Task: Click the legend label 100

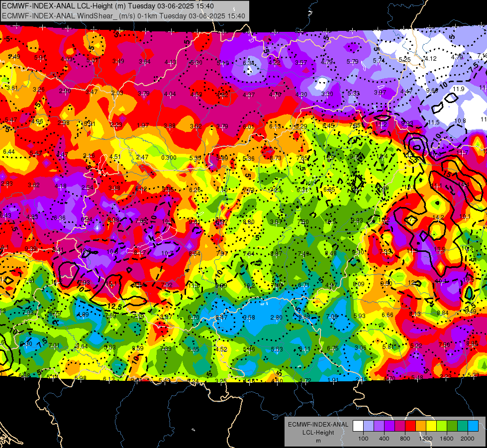Action: (x=363, y=439)
